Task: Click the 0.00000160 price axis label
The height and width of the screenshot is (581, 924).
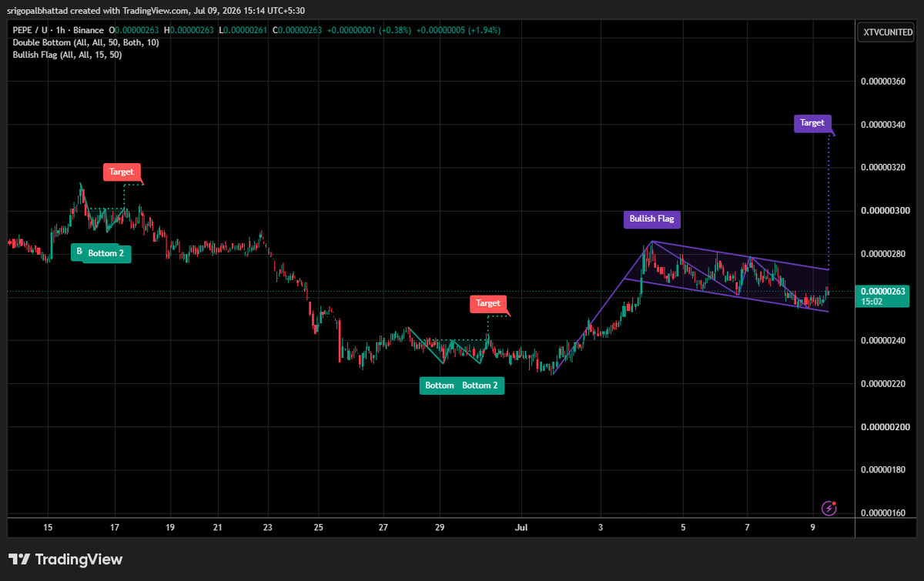Action: tap(885, 513)
